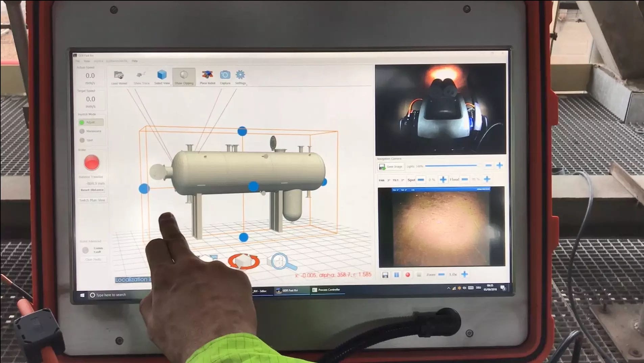
Task: Click the orange rotate view control below the model
Action: click(x=243, y=260)
